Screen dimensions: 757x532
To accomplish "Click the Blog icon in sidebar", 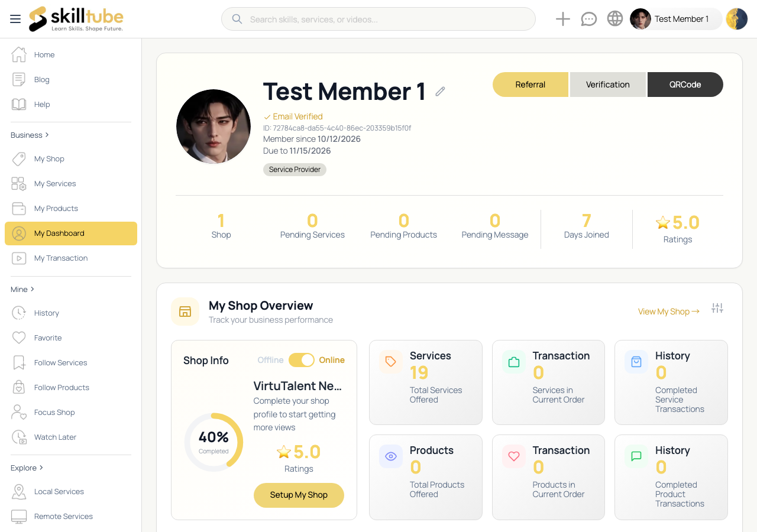I will click(19, 79).
